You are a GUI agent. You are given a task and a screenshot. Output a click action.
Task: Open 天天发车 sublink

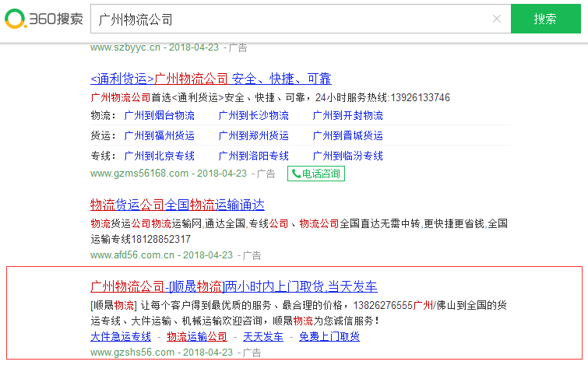(x=262, y=336)
